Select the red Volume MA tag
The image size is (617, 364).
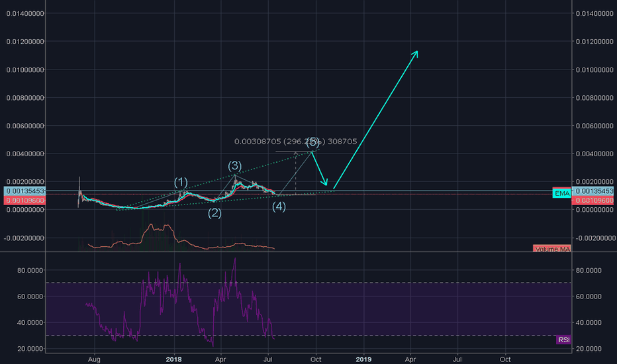pyautogui.click(x=552, y=249)
